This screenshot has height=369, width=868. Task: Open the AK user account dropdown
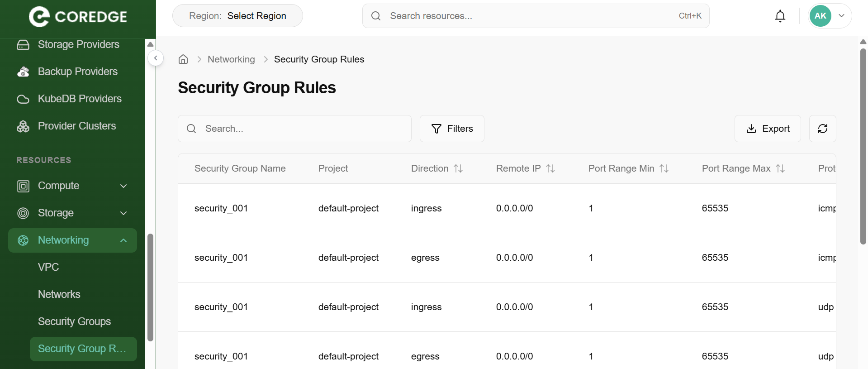[x=830, y=16]
